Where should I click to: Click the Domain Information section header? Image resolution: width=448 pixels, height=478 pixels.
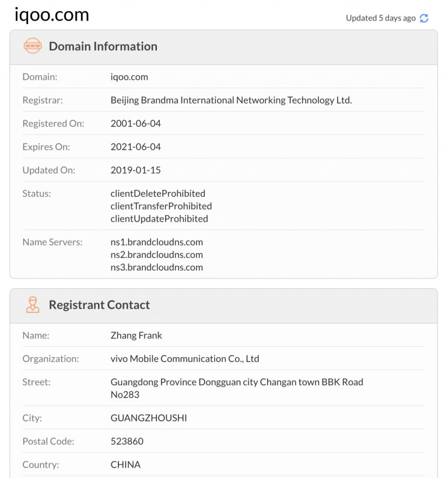(103, 46)
